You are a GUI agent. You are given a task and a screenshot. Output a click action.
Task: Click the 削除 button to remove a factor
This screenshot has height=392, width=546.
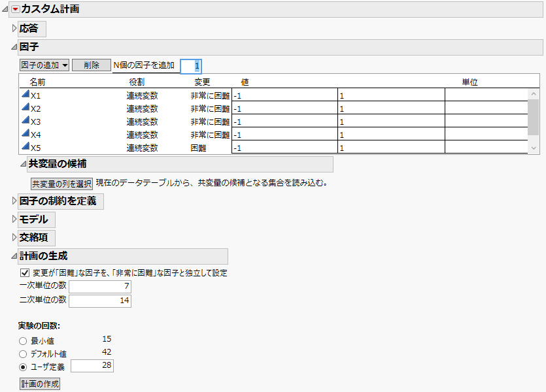91,65
